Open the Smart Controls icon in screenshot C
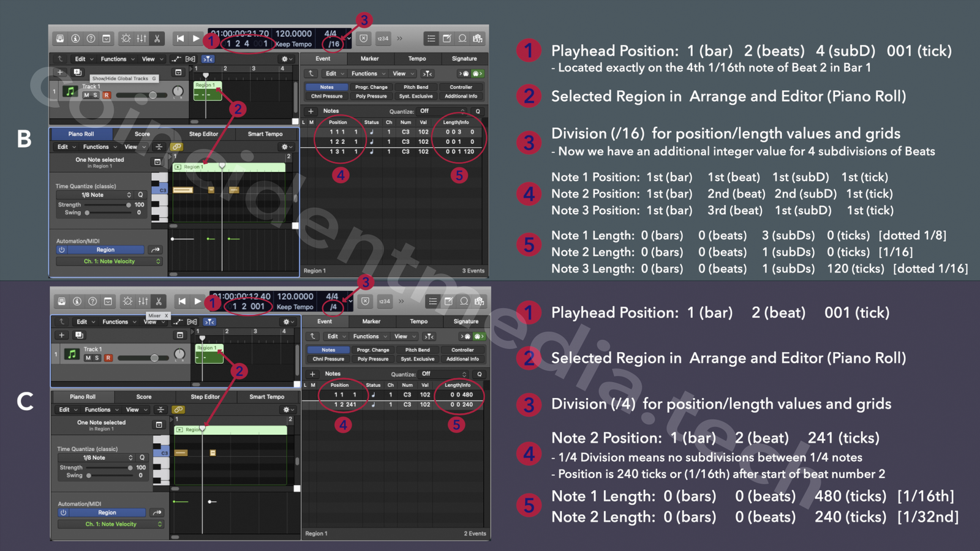Image resolution: width=980 pixels, height=551 pixels. click(x=127, y=301)
